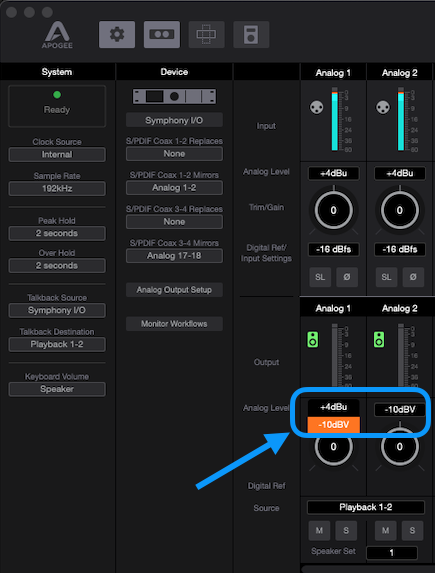Viewport: 435px width, 573px height.
Task: Open Speaker Set dropdown showing 1
Action: click(x=392, y=553)
